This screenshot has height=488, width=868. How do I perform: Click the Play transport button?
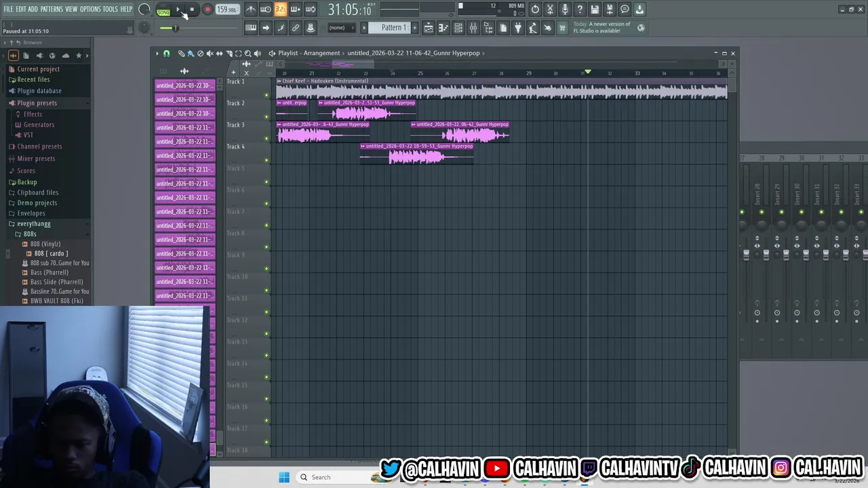(x=178, y=9)
